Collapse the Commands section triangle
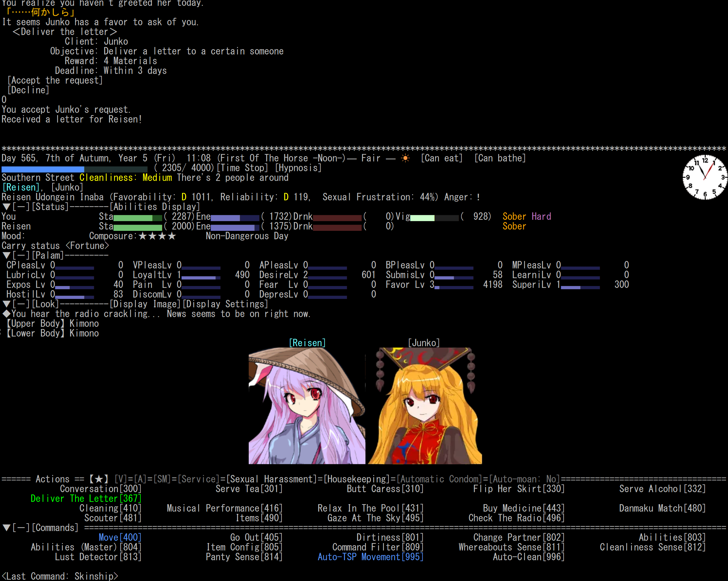Image resolution: width=728 pixels, height=581 pixels. coord(6,528)
